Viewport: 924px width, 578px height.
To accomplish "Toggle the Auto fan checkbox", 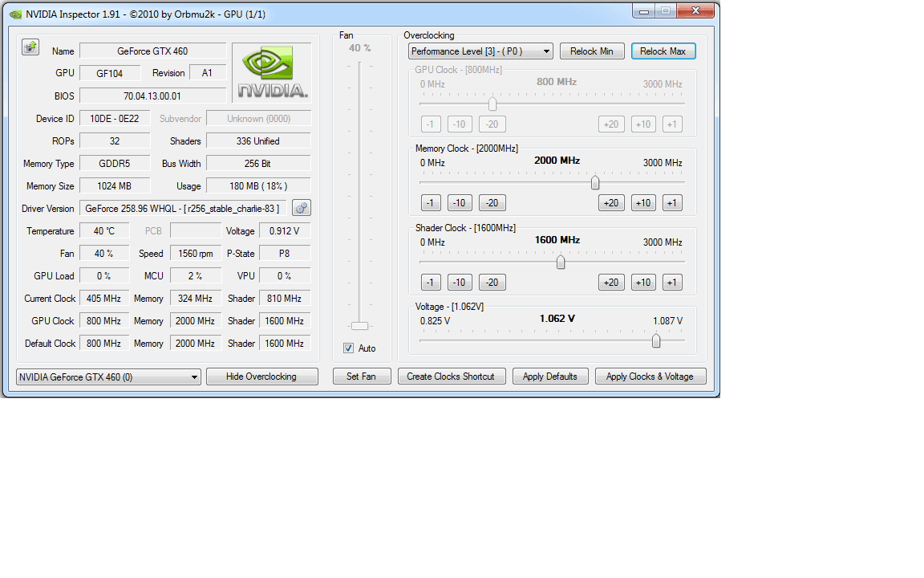I will [348, 348].
